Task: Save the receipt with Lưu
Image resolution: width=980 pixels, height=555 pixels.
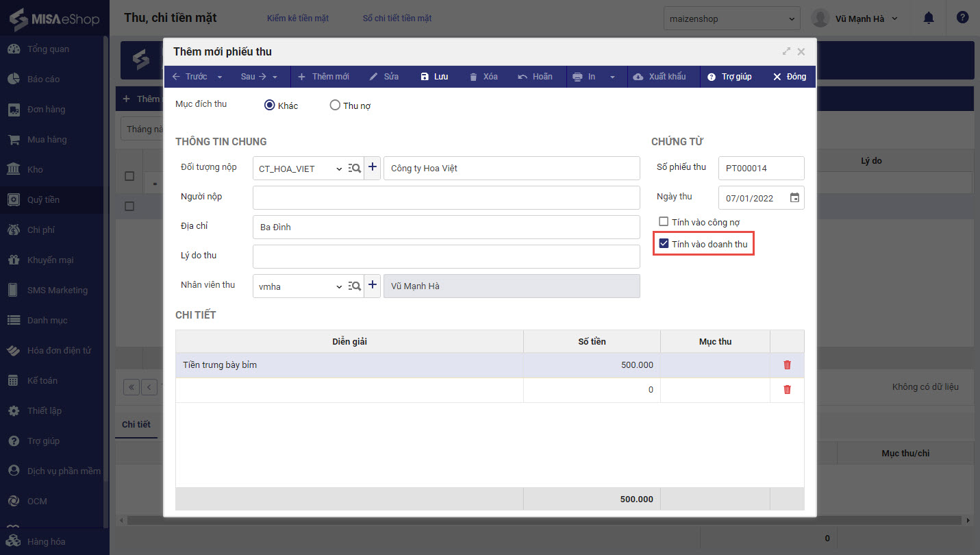Action: pos(434,77)
